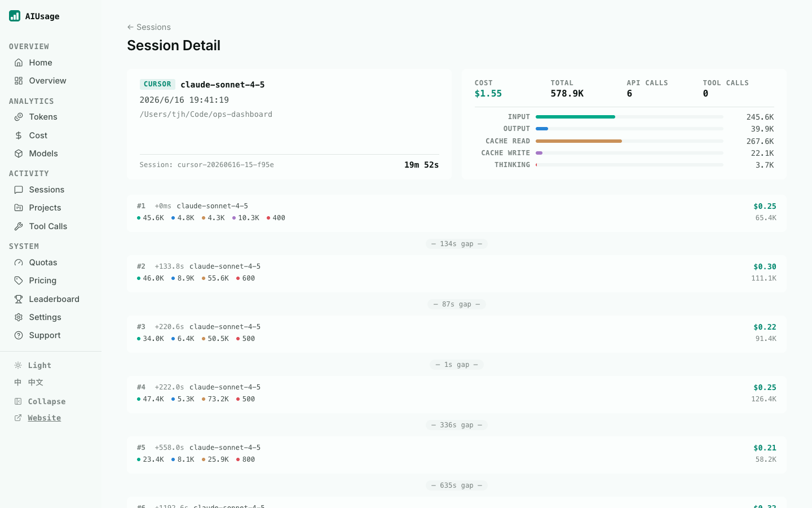Click the THINKING progress bar
The width and height of the screenshot is (812, 508).
pyautogui.click(x=629, y=165)
